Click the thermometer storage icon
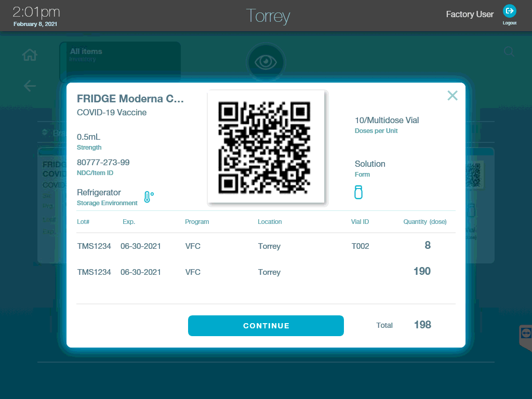The height and width of the screenshot is (399, 532). tap(149, 197)
